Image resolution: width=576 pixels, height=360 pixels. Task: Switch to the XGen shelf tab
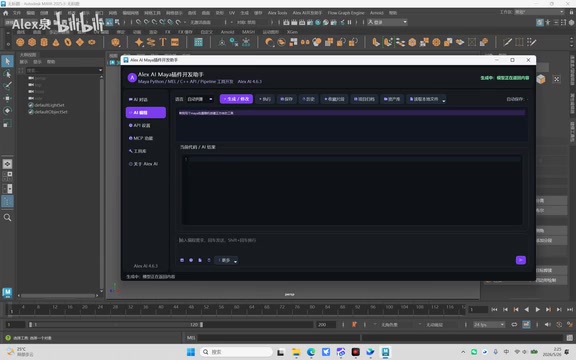(292, 32)
